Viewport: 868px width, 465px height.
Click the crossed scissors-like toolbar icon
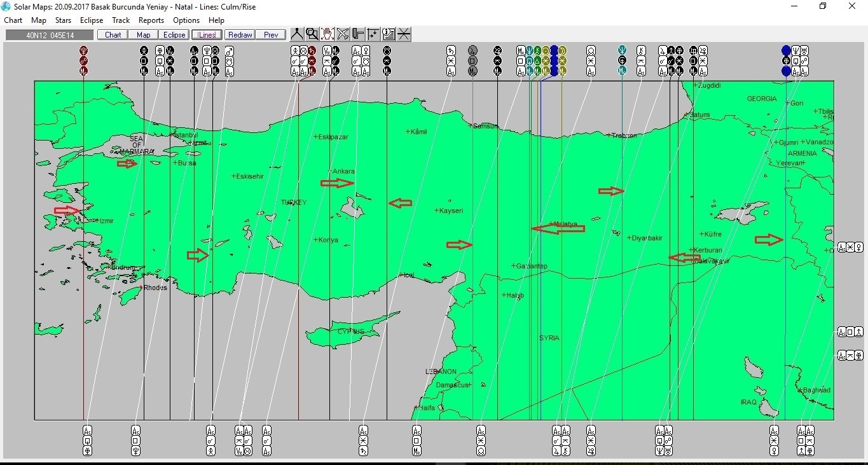tap(343, 34)
